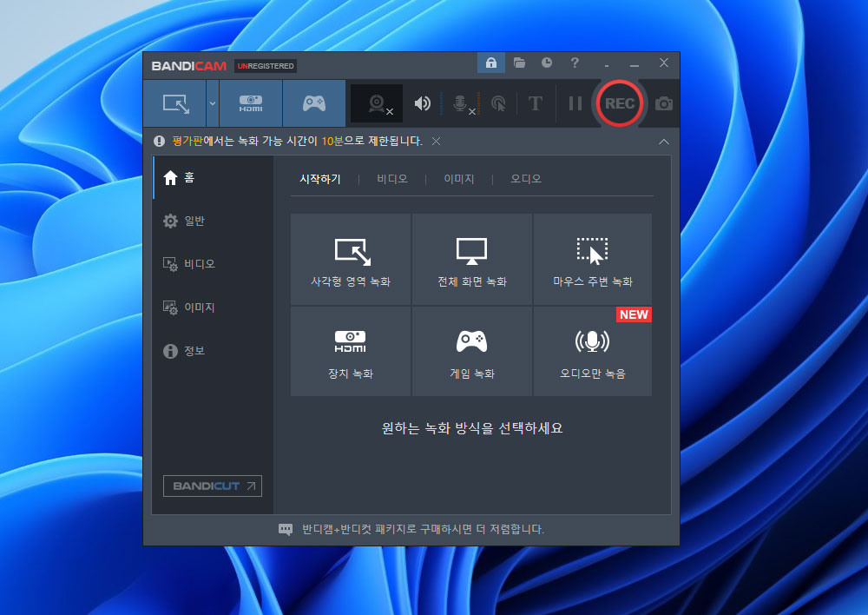Click the lock icon in title bar
Screen dimensions: 868x615
pyautogui.click(x=491, y=63)
